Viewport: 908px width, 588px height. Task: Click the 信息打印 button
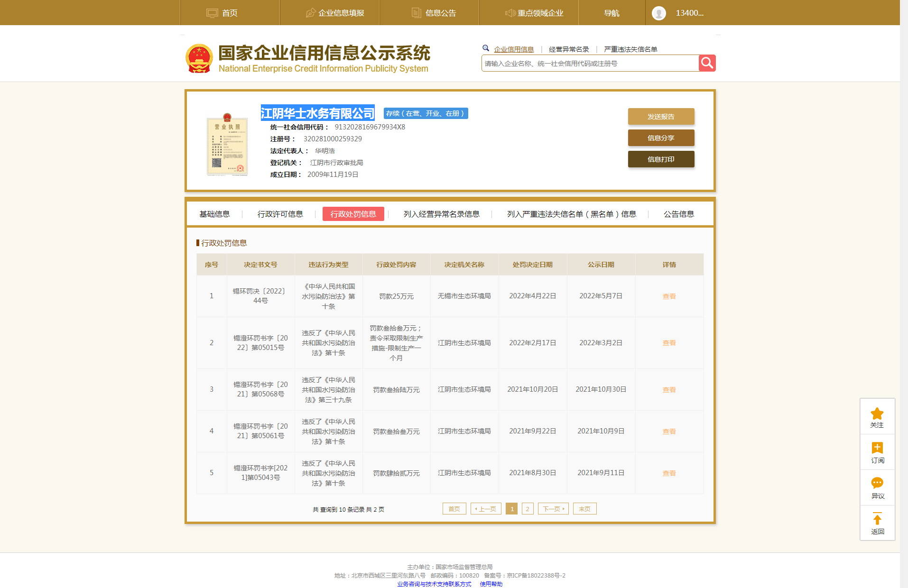661,159
